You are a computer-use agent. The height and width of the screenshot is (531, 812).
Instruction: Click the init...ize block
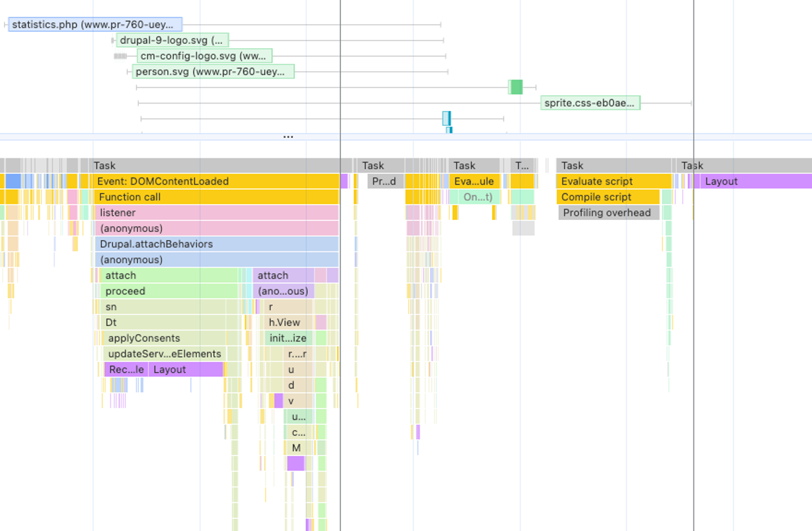289,338
